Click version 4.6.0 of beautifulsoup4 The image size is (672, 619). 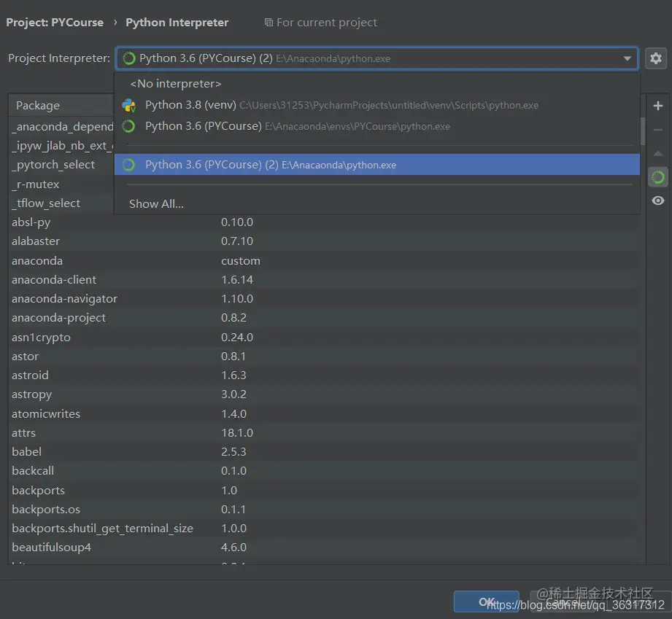pyautogui.click(x=233, y=547)
